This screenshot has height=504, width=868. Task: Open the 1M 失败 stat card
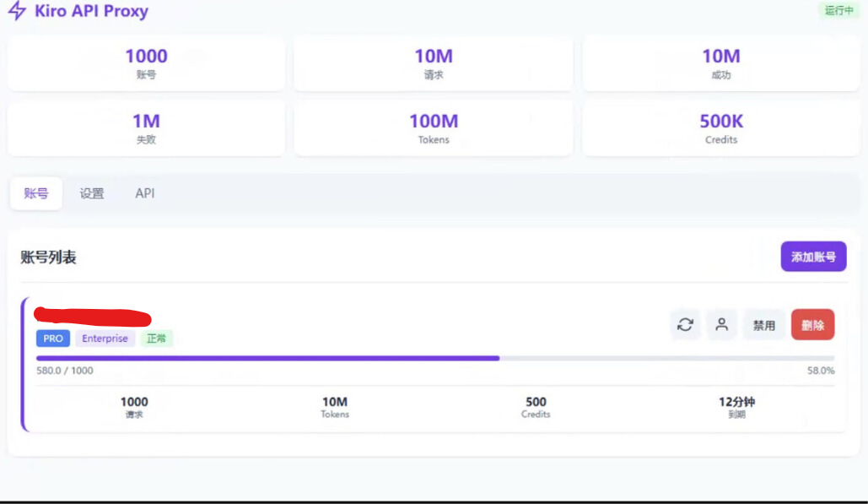[x=146, y=128]
